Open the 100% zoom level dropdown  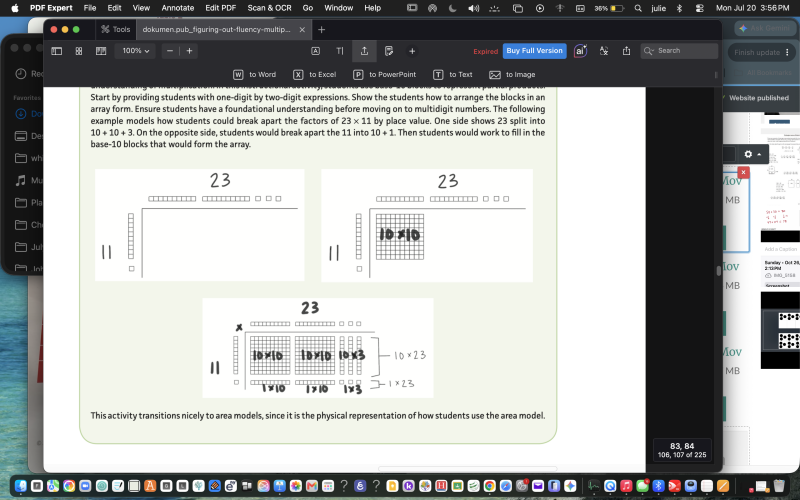tap(135, 51)
